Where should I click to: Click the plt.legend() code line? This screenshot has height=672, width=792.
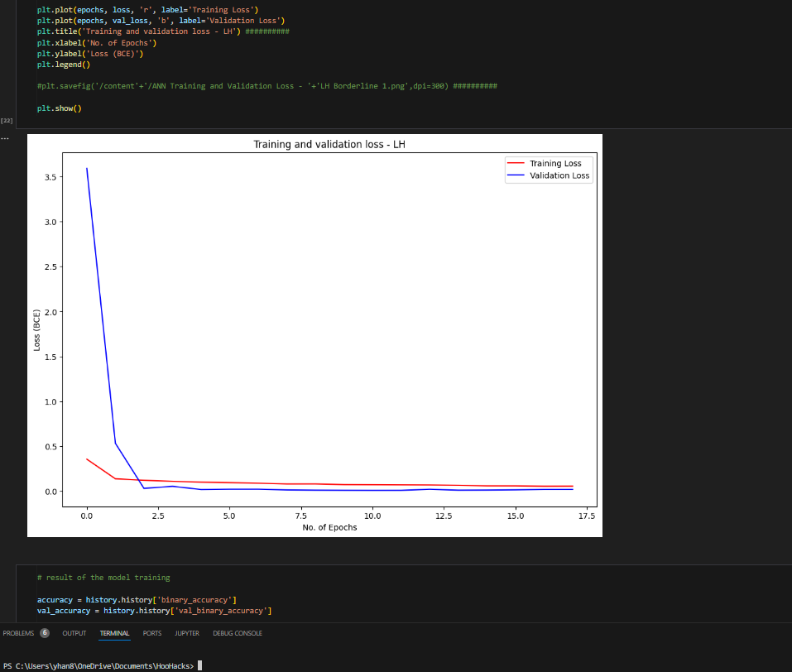pyautogui.click(x=64, y=65)
